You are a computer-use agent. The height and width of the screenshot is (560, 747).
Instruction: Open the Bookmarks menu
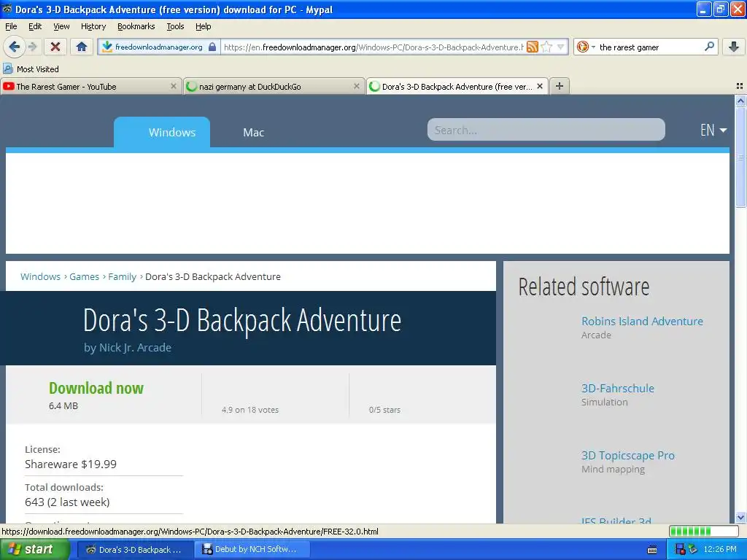[x=136, y=26]
